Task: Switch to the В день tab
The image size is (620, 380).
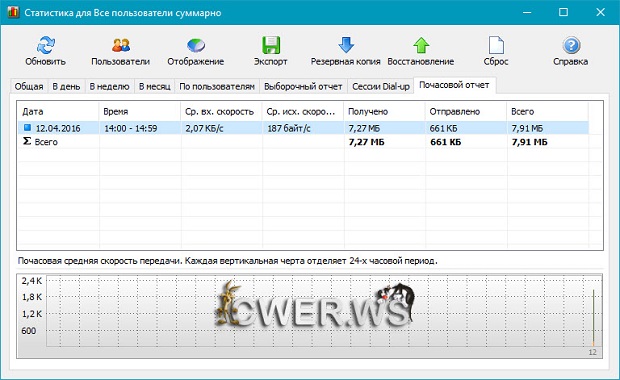Action: (66, 87)
